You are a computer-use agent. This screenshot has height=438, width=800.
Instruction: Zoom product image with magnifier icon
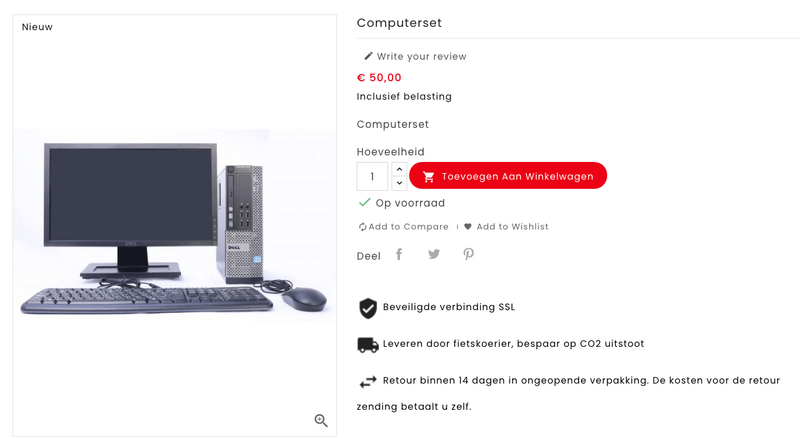pyautogui.click(x=321, y=421)
